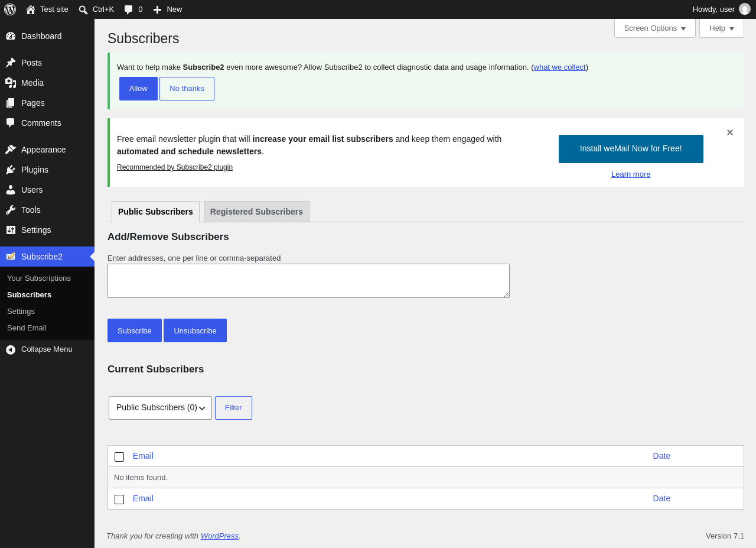Switch to the Registered Subscribers tab
Viewport: 756px width, 548px height.
(256, 212)
